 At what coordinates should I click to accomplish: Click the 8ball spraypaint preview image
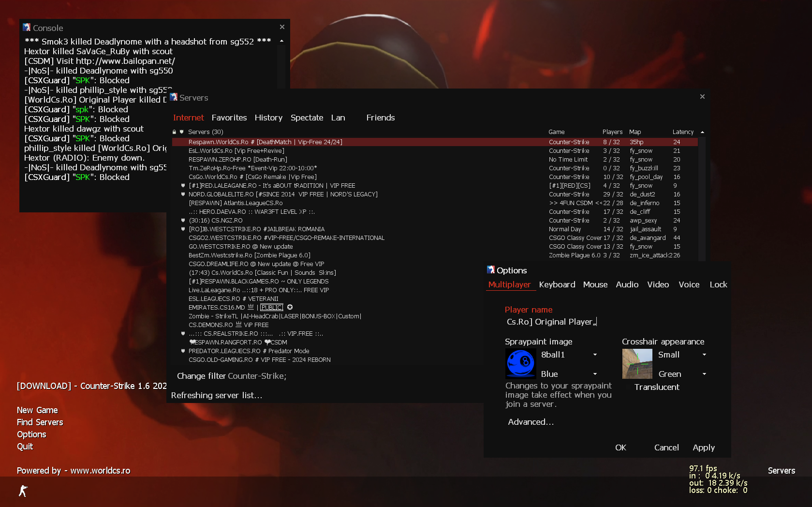point(520,363)
